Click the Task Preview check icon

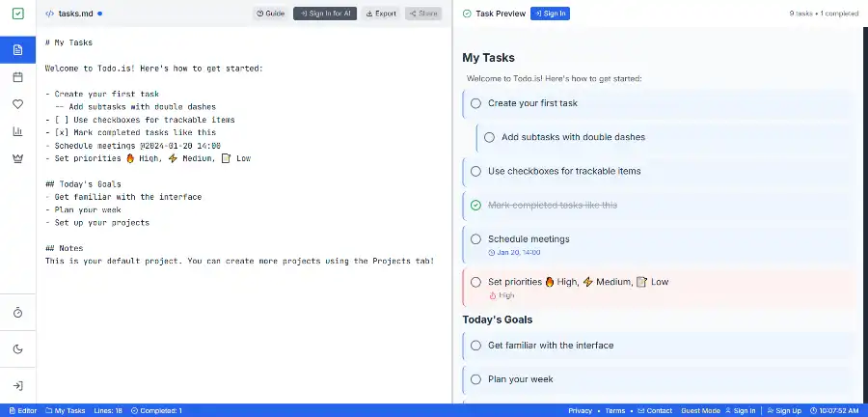467,14
